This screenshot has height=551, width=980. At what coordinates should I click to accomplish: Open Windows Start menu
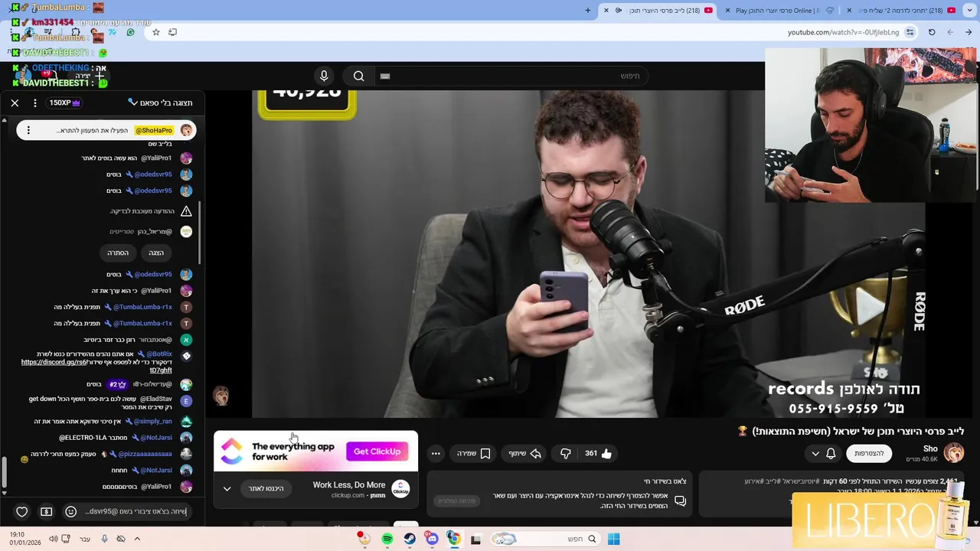tap(613, 539)
